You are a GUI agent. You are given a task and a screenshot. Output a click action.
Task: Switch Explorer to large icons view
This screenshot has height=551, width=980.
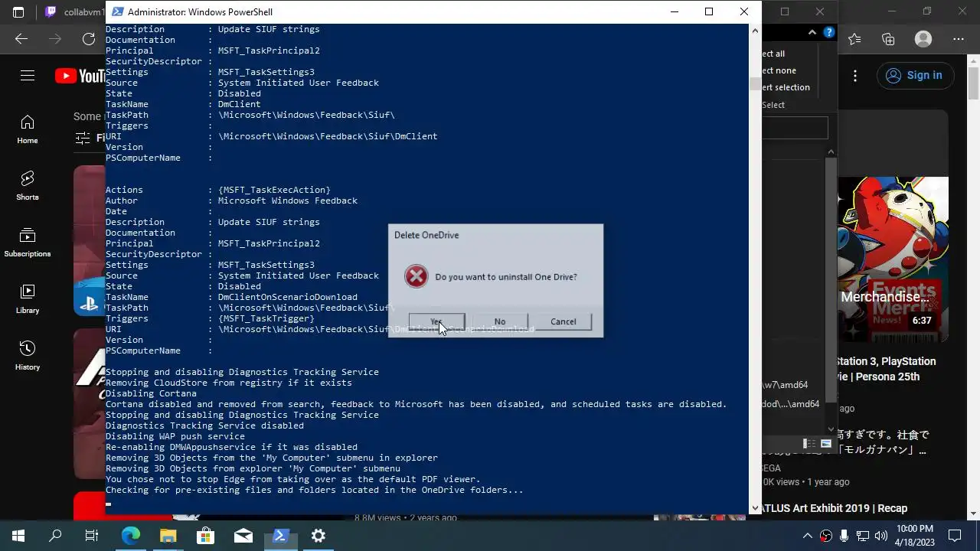click(825, 444)
